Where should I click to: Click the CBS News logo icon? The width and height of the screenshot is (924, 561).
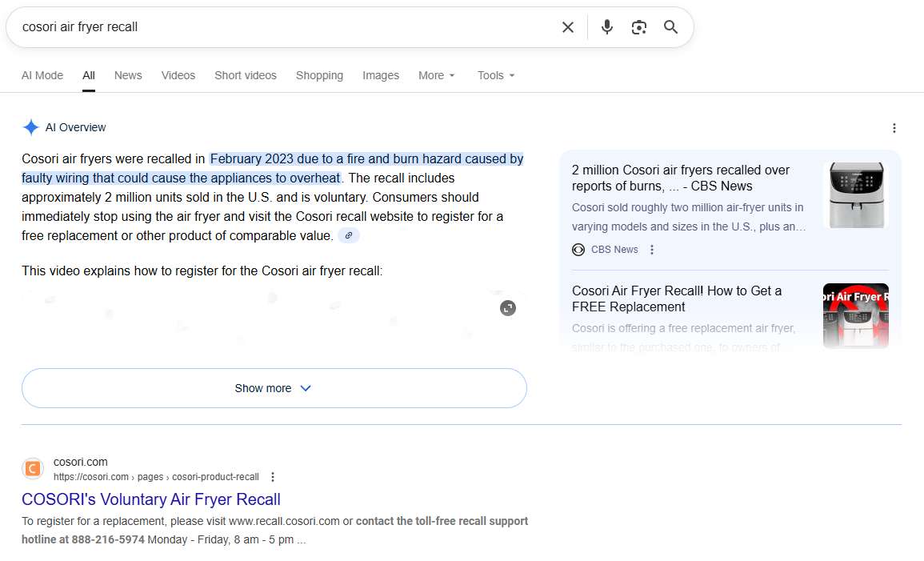point(578,250)
